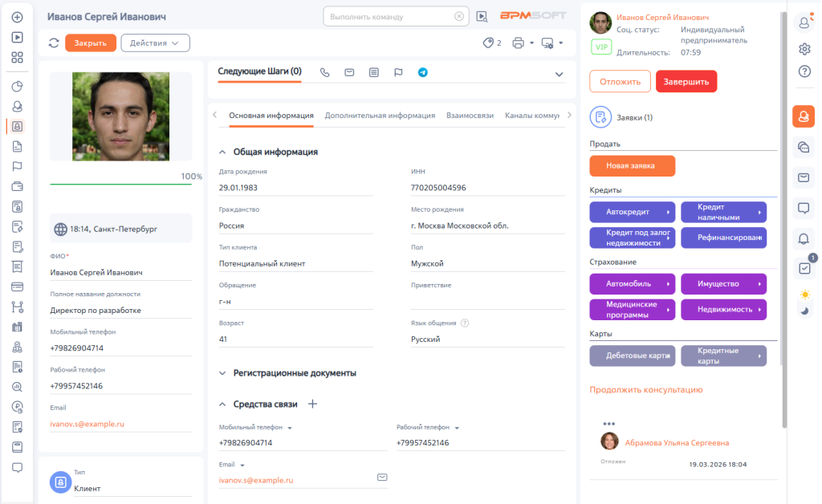The width and height of the screenshot is (822, 504).
Task: Open the Автокредит product dropdown
Action: pos(633,212)
